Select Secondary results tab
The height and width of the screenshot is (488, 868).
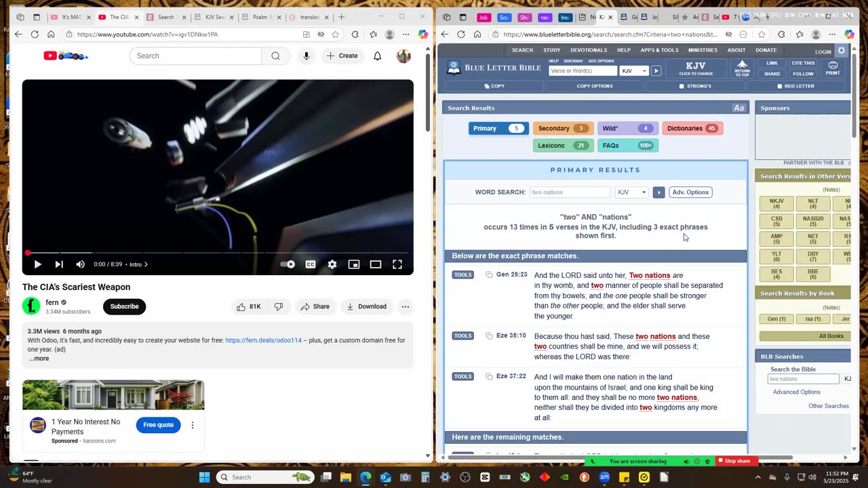[563, 128]
